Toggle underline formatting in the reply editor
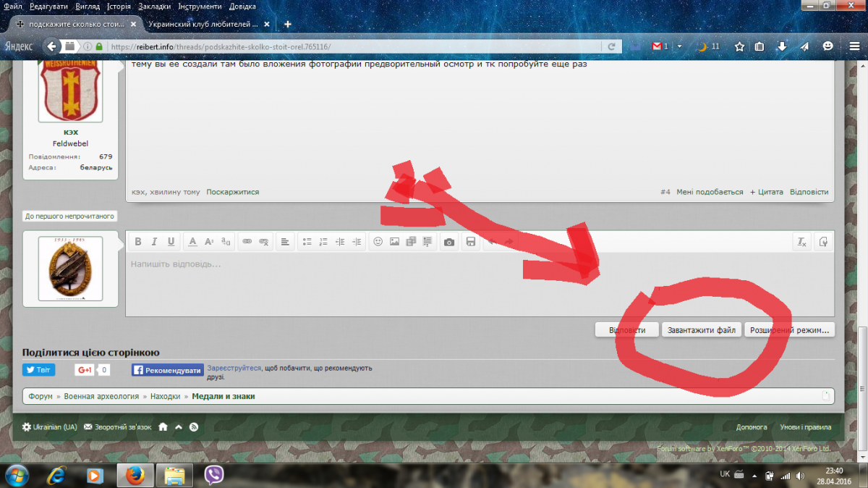The width and height of the screenshot is (868, 488). (171, 242)
